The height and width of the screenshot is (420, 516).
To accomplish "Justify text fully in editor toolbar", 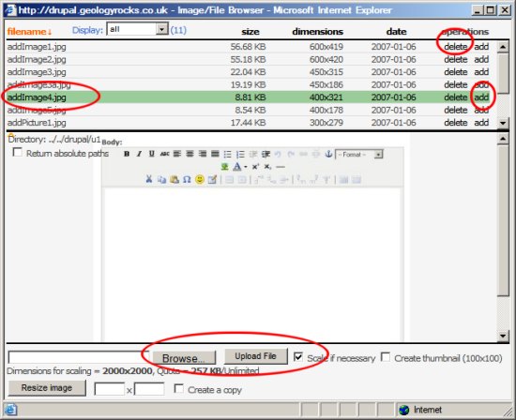I will pos(215,154).
